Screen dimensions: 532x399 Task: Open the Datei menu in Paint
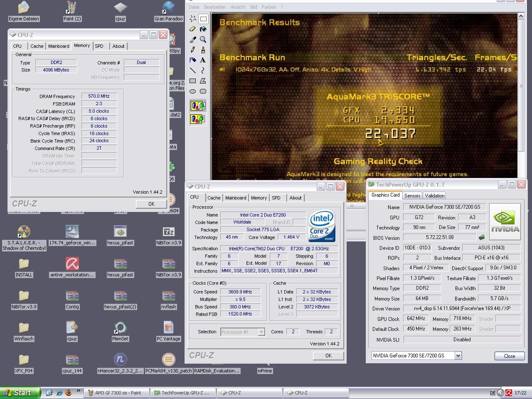click(x=194, y=7)
